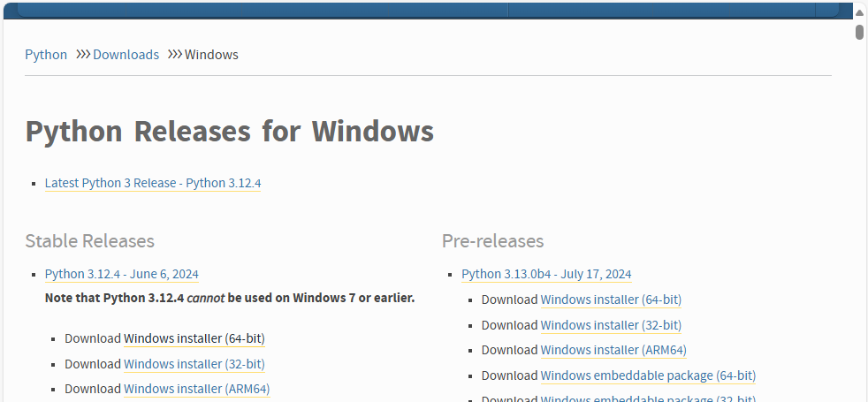Image resolution: width=868 pixels, height=402 pixels.
Task: Click the Stable Releases heading
Action: (x=89, y=240)
